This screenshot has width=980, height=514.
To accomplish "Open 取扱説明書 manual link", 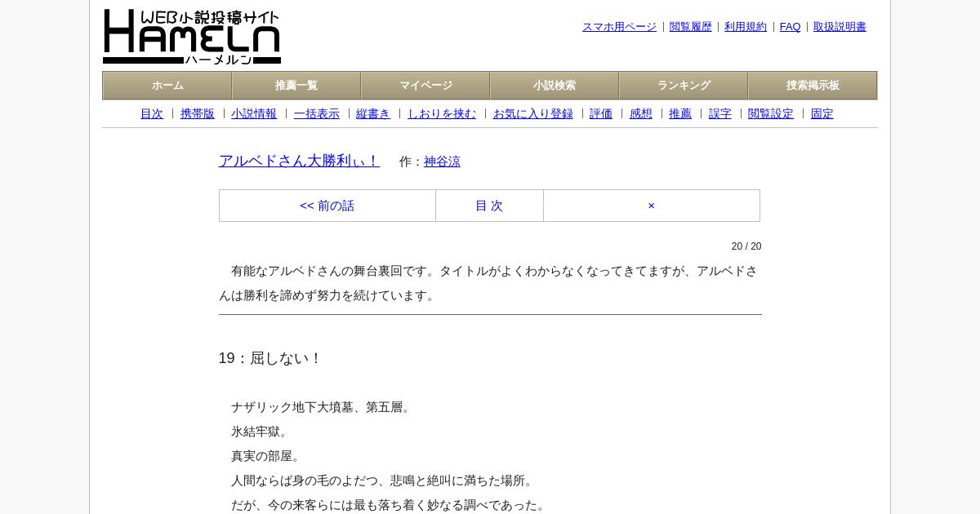I will [840, 27].
